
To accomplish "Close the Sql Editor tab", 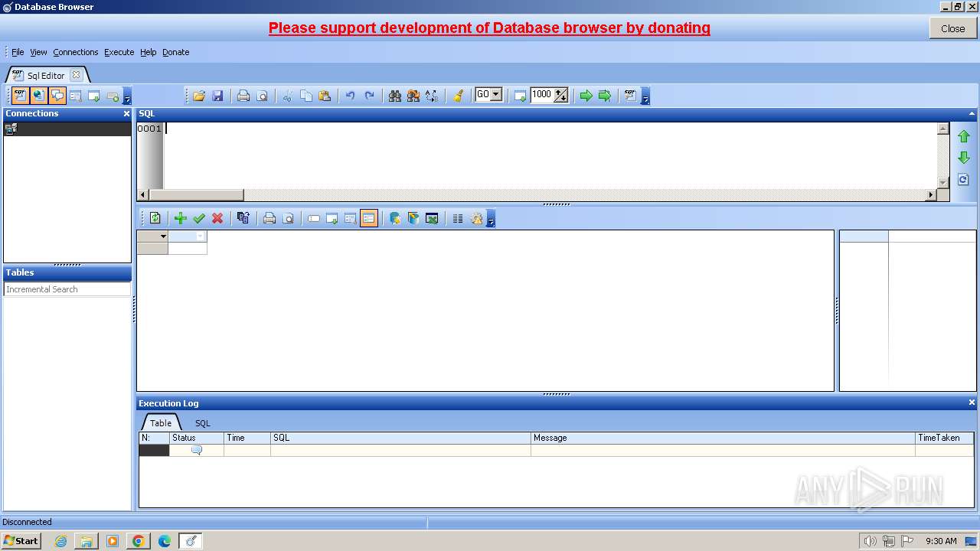I will (x=76, y=75).
